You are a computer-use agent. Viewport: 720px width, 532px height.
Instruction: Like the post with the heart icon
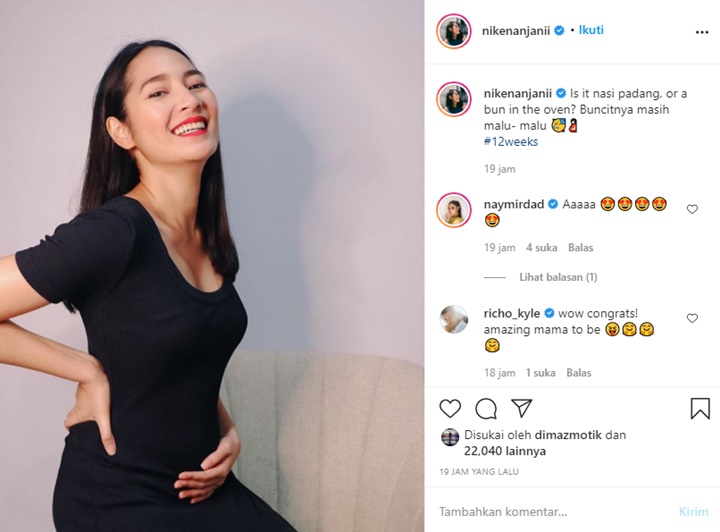point(450,408)
